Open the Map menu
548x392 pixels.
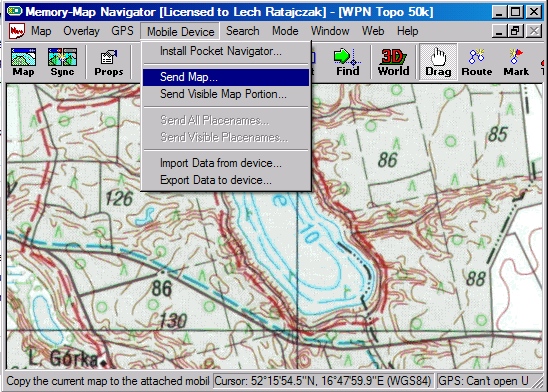tap(41, 31)
